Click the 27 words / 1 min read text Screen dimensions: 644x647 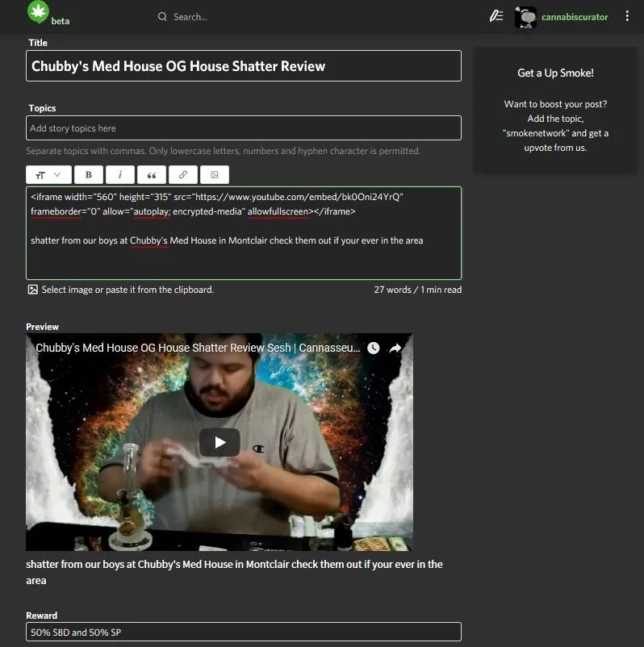tap(418, 290)
